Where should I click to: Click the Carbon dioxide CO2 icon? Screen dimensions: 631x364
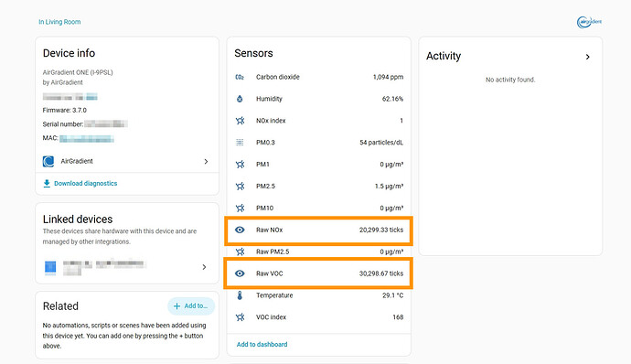tap(240, 77)
